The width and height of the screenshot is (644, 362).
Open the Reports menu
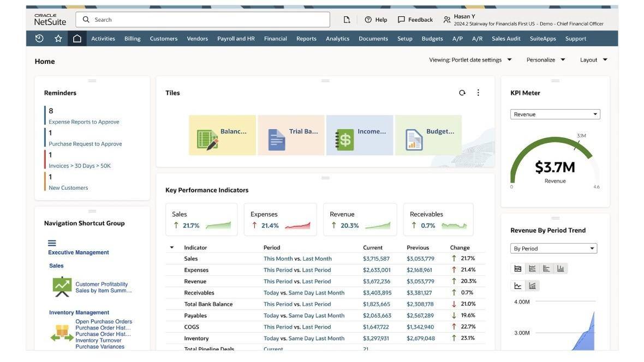306,39
